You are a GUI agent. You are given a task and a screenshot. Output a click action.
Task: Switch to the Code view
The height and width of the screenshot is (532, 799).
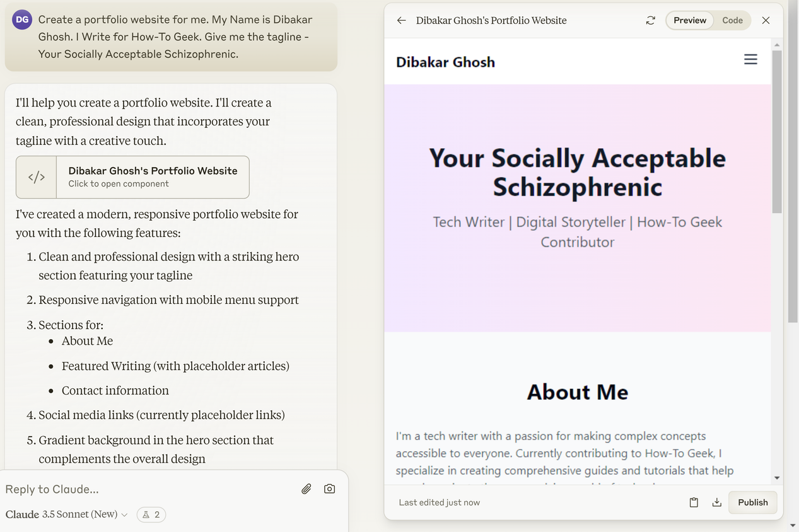tap(732, 20)
